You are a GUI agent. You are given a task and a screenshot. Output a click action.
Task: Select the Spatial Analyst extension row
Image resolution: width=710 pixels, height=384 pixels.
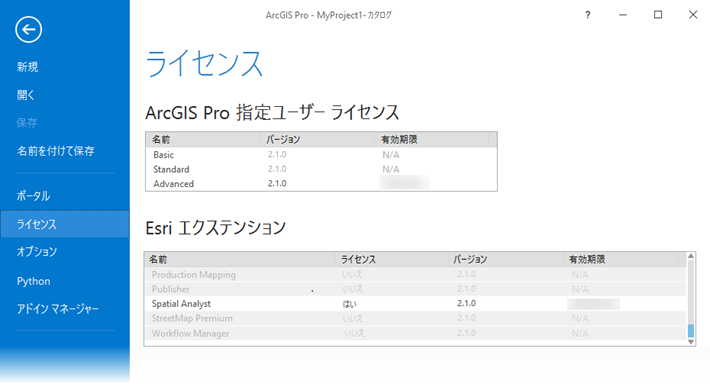coord(415,304)
